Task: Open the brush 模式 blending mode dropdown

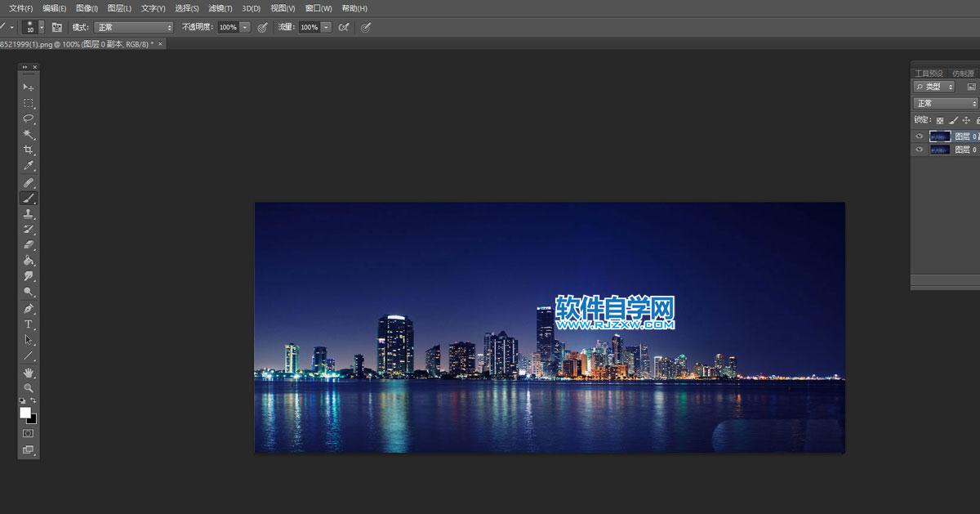Action: pyautogui.click(x=134, y=27)
